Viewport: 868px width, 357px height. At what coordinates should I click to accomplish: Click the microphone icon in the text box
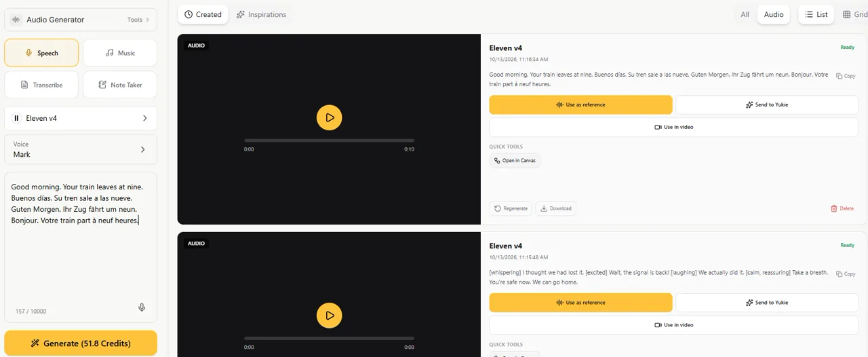(142, 307)
